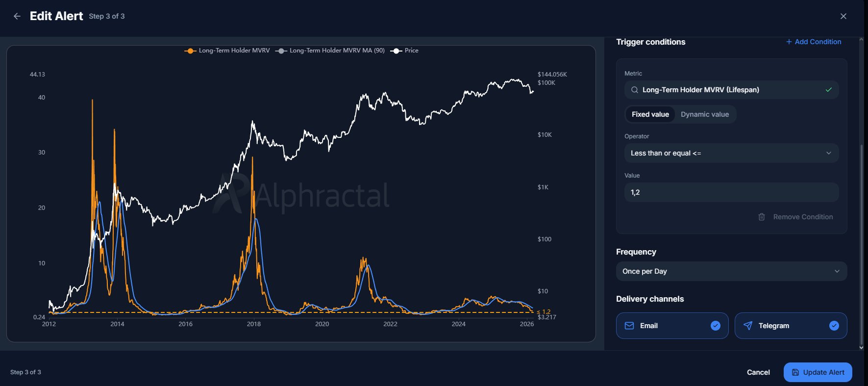Open the Operator dropdown
This screenshot has height=386, width=868.
click(x=731, y=153)
